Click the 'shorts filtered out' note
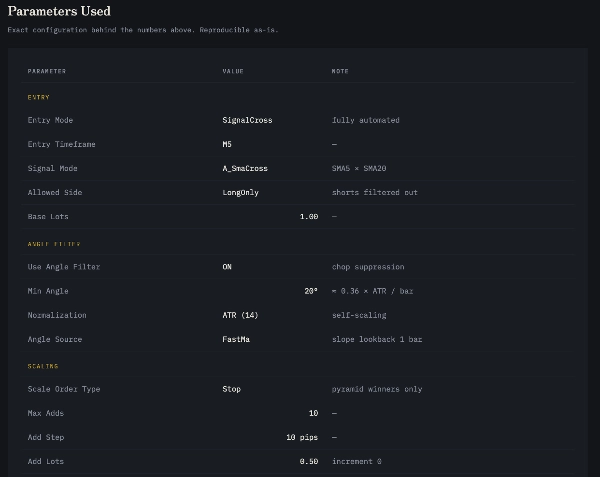The image size is (600, 477). point(375,192)
